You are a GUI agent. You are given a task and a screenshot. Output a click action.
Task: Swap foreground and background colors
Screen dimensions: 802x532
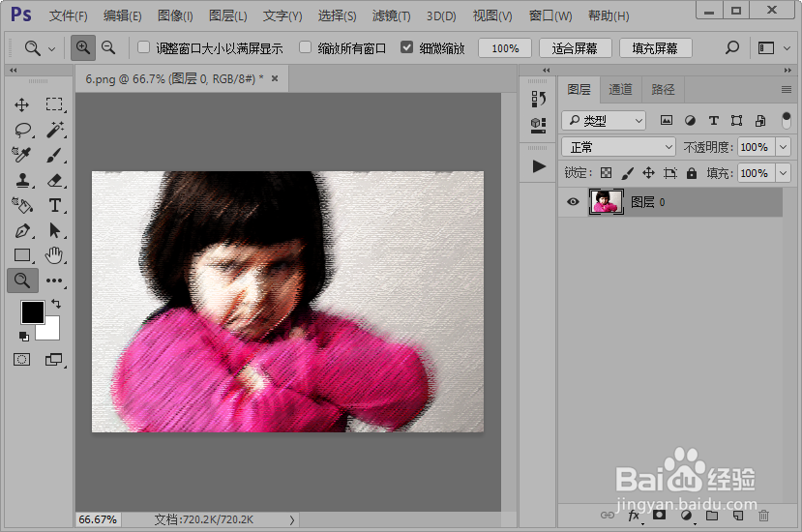pyautogui.click(x=56, y=304)
